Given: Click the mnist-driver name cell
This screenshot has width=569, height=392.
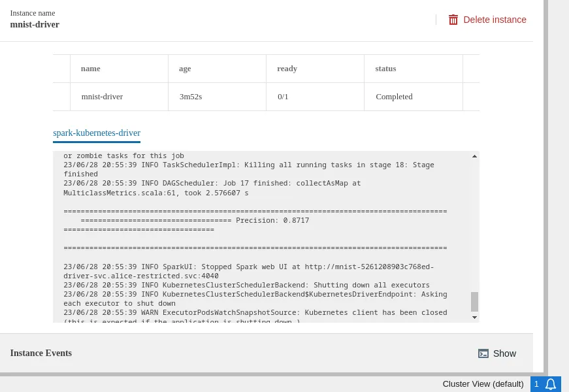Looking at the screenshot, I should (119, 97).
